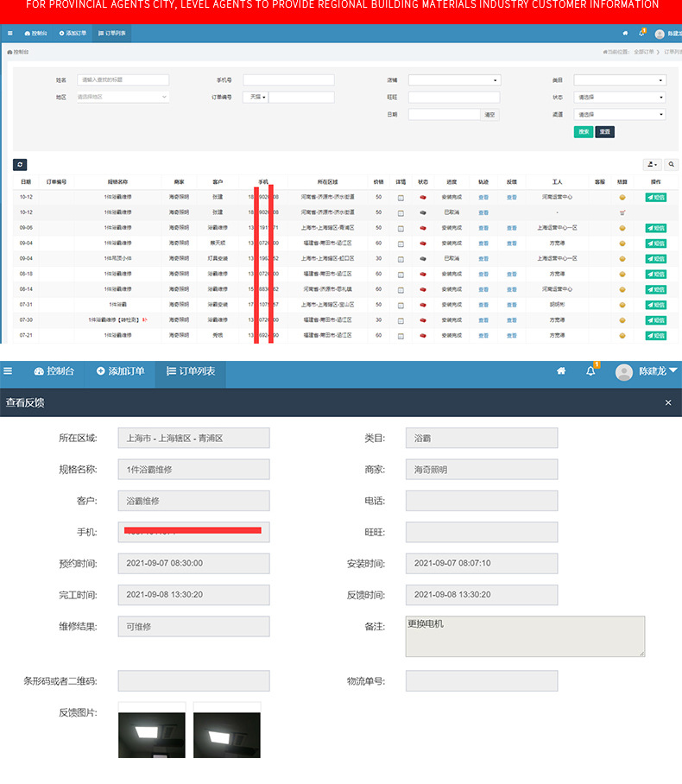The height and width of the screenshot is (784, 682).
Task: Click the 姓名 name search input field
Action: coord(123,80)
